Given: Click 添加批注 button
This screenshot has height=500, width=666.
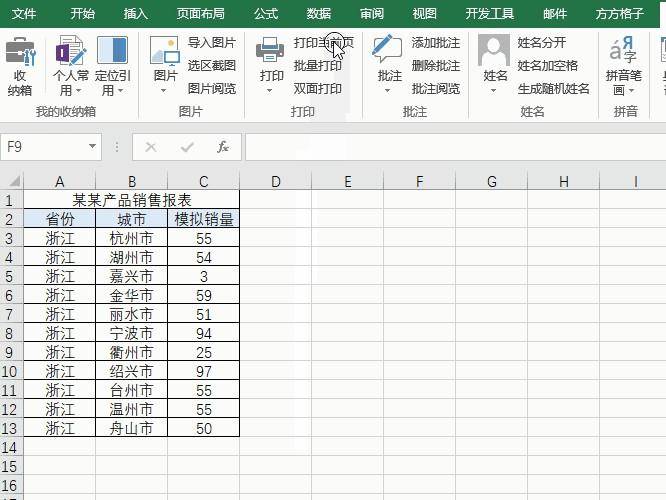Looking at the screenshot, I should click(x=436, y=42).
